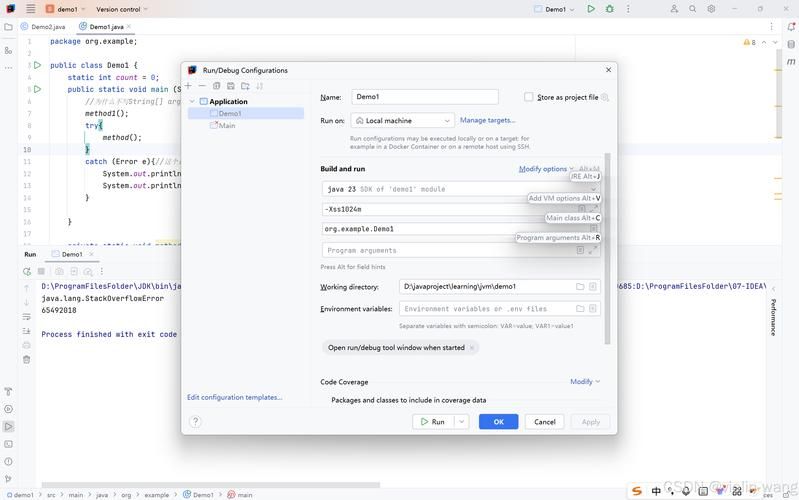Click the Manage targets link
Screen dimensions: 799x500
click(487, 120)
